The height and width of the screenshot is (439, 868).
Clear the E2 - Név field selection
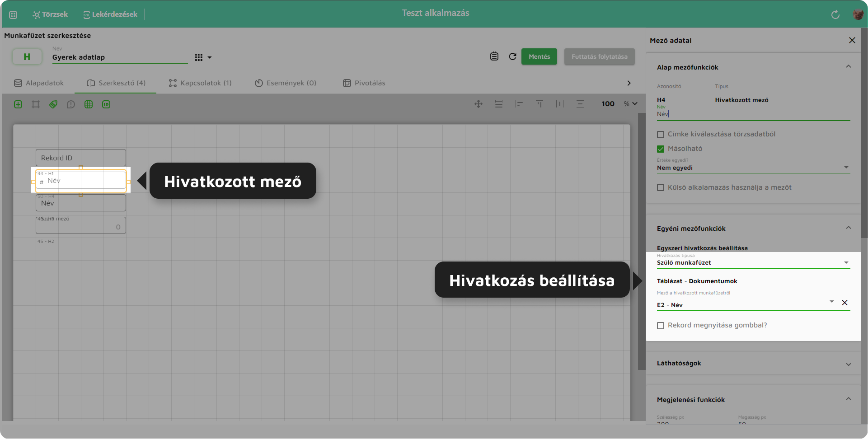click(845, 303)
